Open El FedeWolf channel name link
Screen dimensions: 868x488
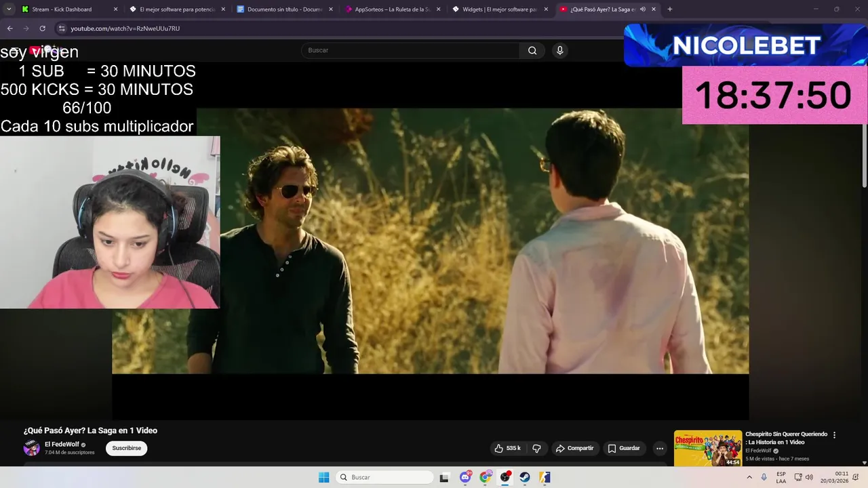(x=62, y=445)
